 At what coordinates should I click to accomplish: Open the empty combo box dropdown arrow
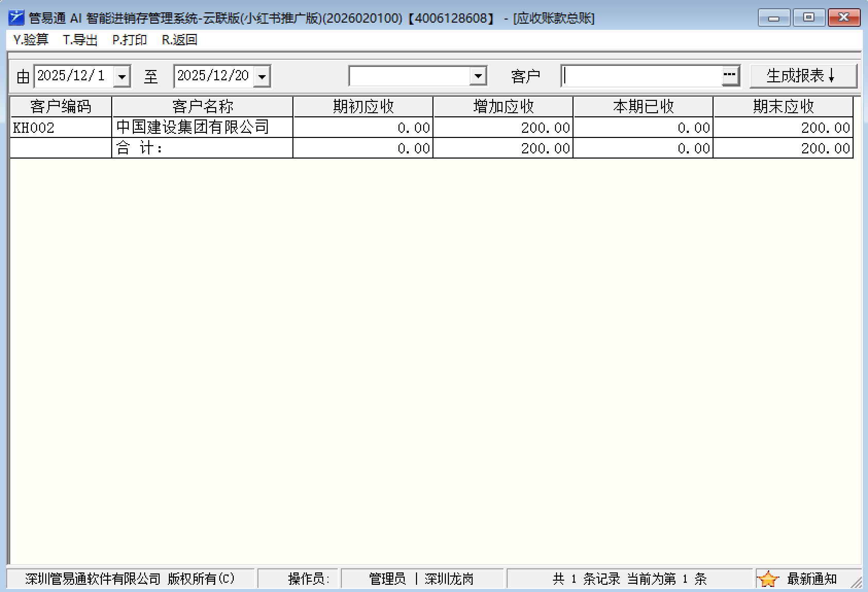[x=478, y=76]
